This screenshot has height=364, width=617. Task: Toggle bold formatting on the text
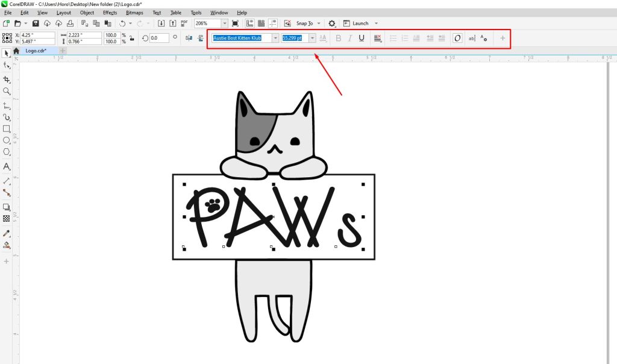(x=339, y=38)
